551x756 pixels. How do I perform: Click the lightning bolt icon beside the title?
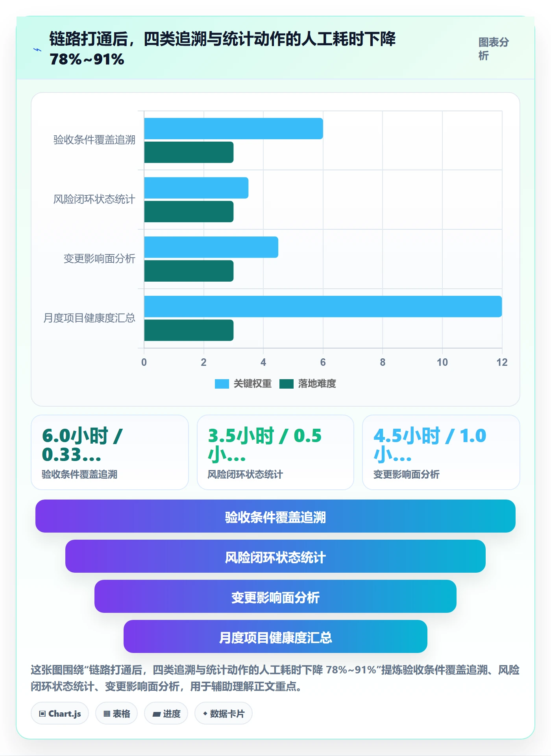point(37,50)
